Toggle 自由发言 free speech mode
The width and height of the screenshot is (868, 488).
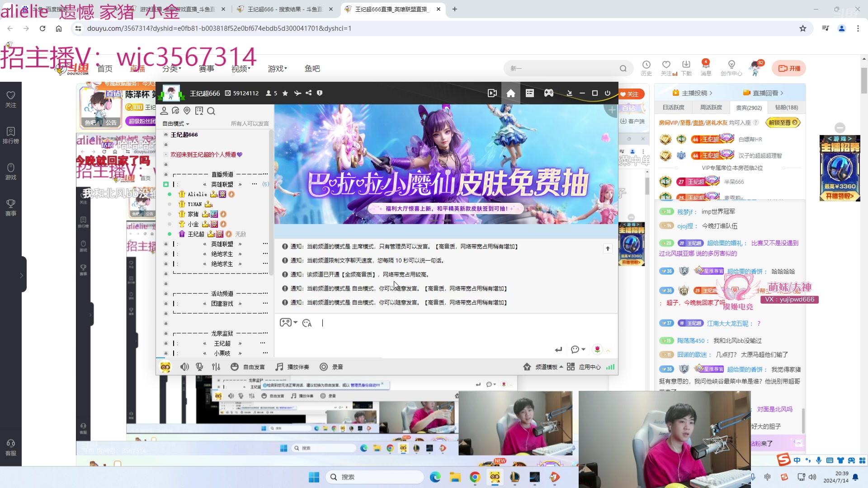248,367
